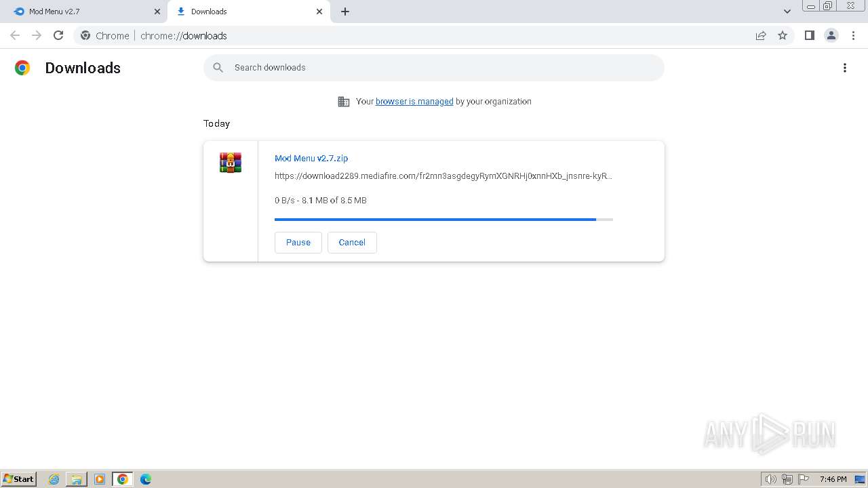The image size is (868, 488).
Task: Reload the Downloads page
Action: point(58,35)
